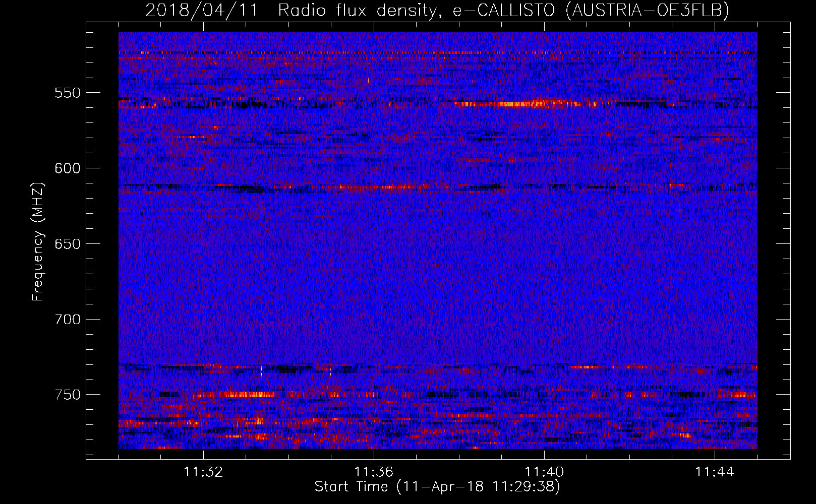The image size is (816, 504).
Task: Click the 11:44 time tick label
Action: [715, 472]
